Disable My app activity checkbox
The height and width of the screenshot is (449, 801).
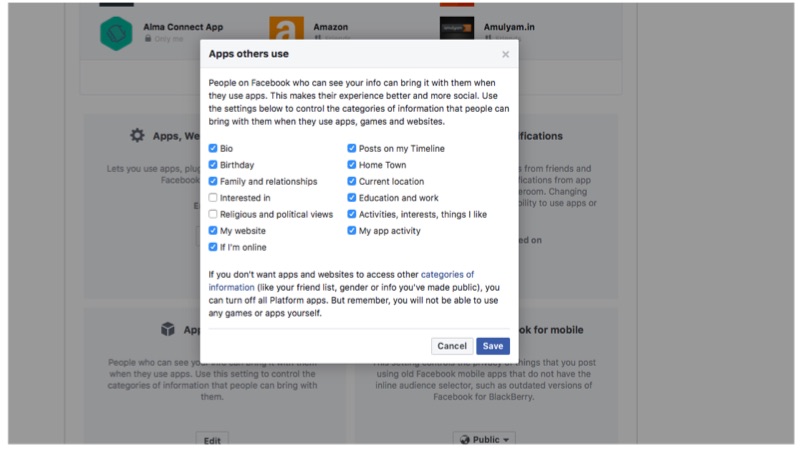(352, 231)
